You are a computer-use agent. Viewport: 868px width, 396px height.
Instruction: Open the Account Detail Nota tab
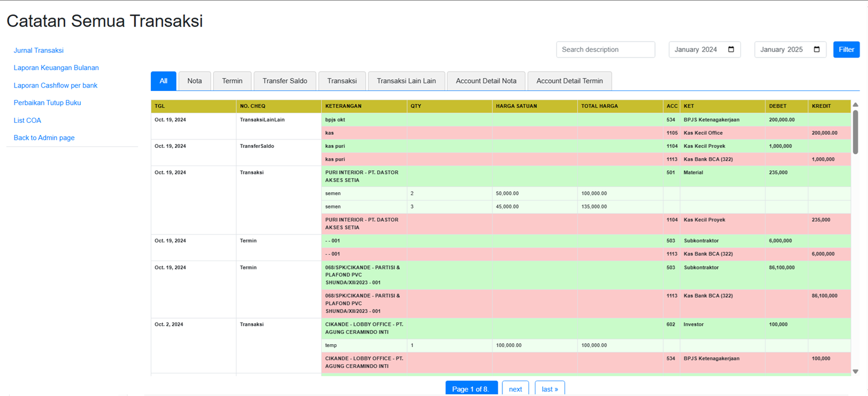point(486,81)
